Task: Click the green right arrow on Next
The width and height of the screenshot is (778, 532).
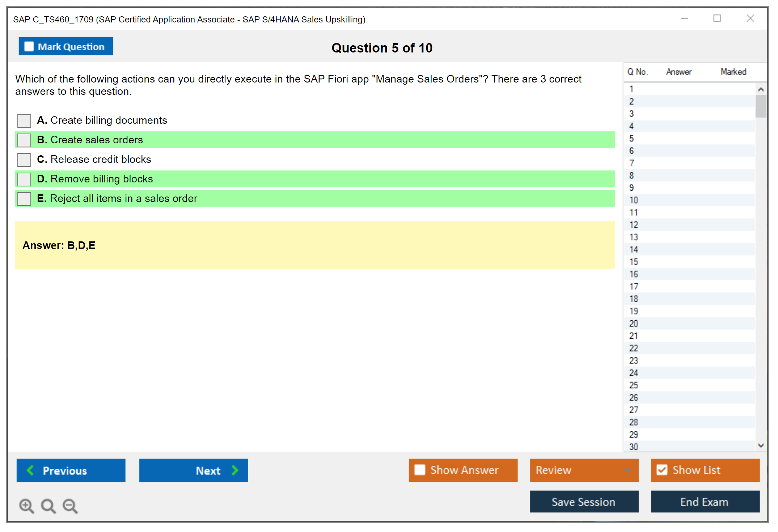Action: [x=235, y=470]
